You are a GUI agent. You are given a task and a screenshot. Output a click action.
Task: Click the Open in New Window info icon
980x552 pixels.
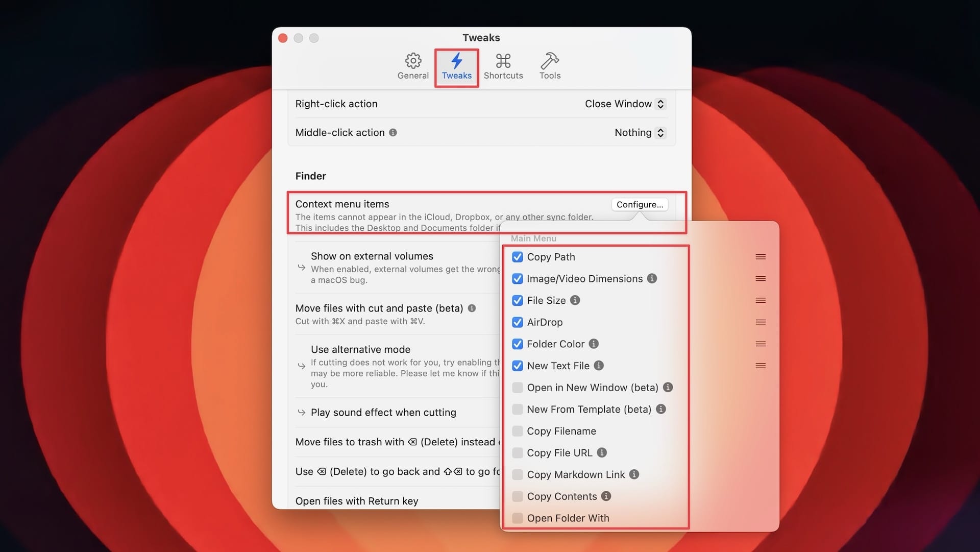coord(668,387)
